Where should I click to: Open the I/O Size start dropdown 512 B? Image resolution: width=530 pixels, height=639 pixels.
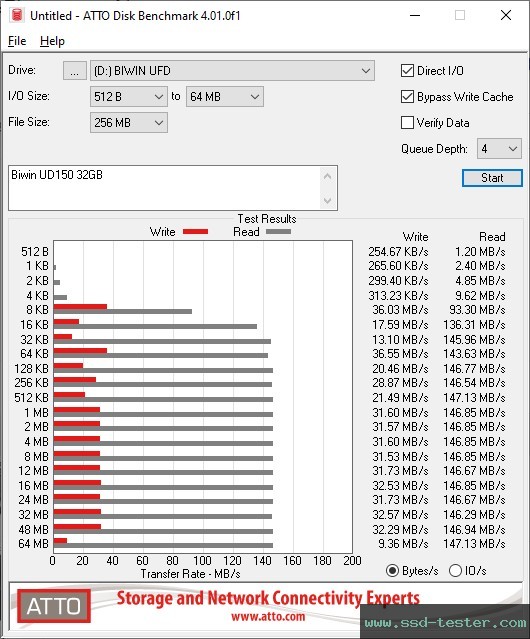(129, 97)
